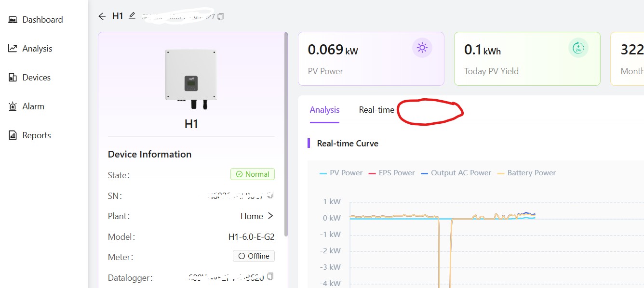
Task: Copy the serial number in the header
Action: click(x=221, y=17)
